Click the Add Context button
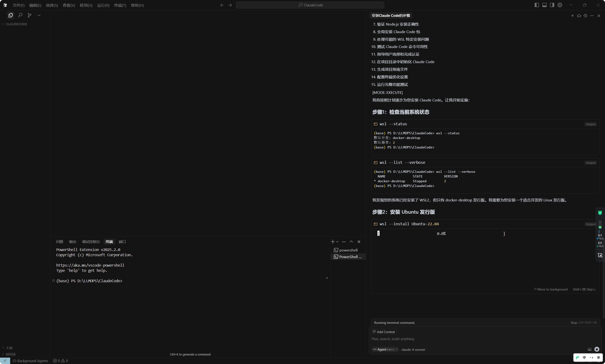The width and height of the screenshot is (605, 364). click(x=384, y=332)
